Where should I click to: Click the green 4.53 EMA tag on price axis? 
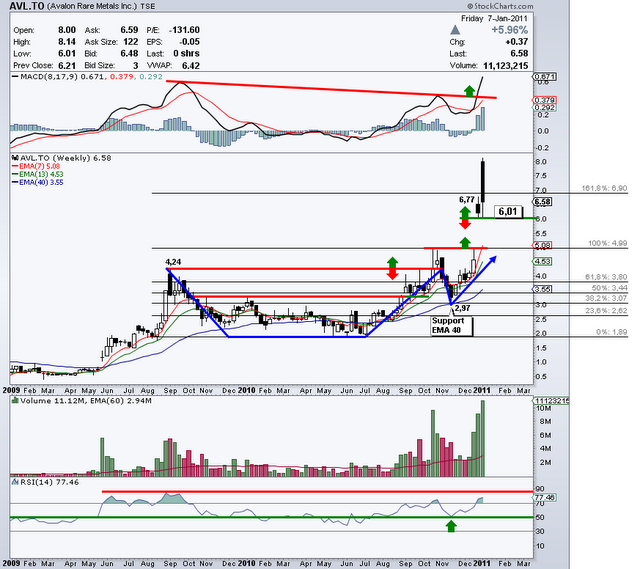[x=543, y=261]
